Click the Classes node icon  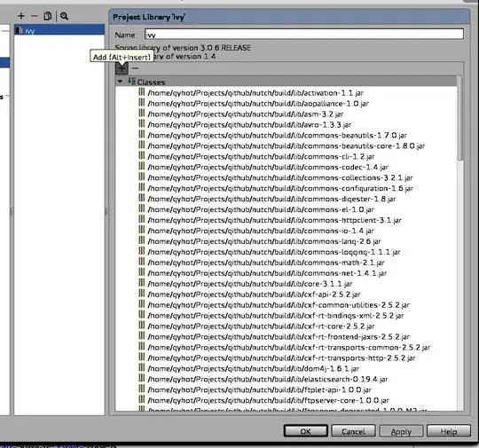pos(131,82)
